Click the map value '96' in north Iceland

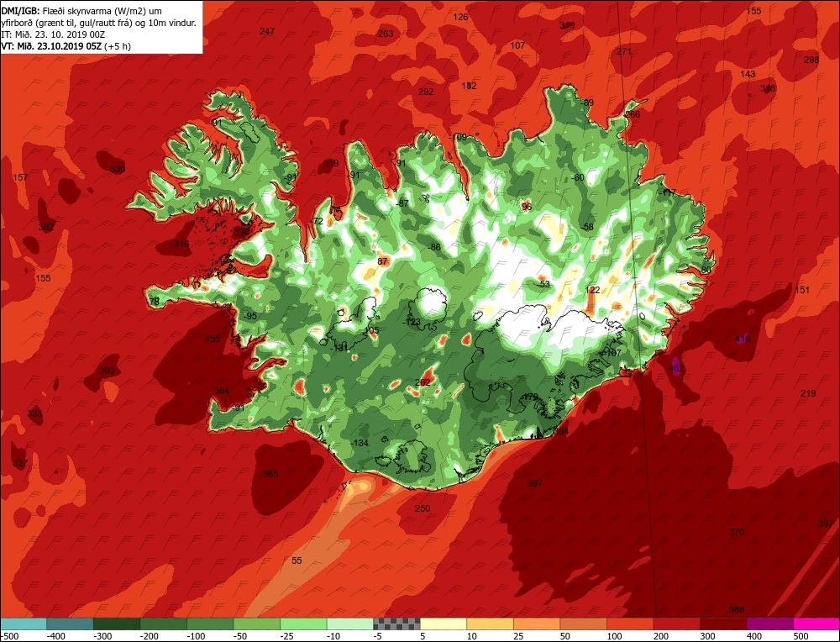point(527,207)
